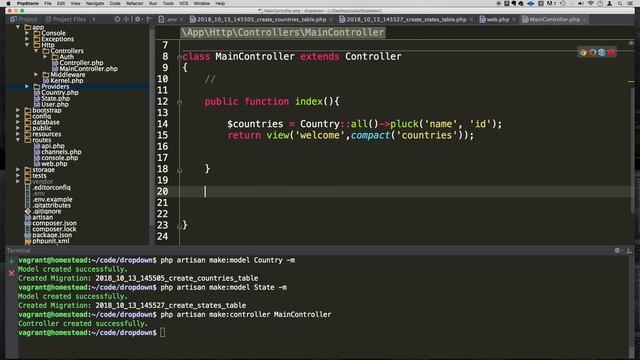Select Project Files view tab
The image size is (640, 360).
[66, 19]
